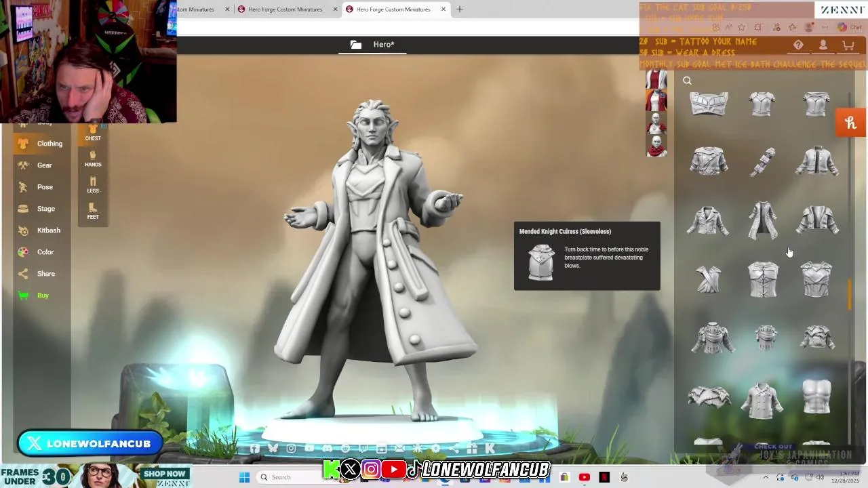Click the share nodes icon in footer row
The height and width of the screenshot is (488, 868).
pyautogui.click(x=454, y=448)
